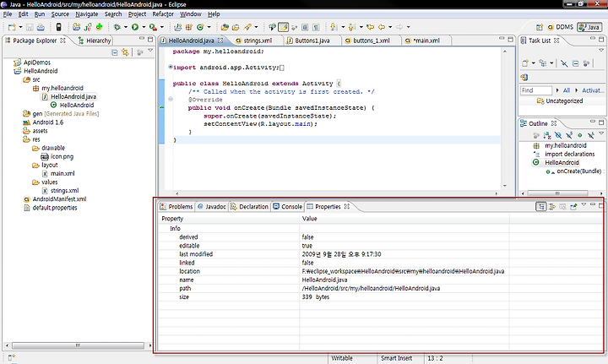This screenshot has width=608, height=364.
Task: Click the Activat... link in Task List
Action: coord(593,90)
